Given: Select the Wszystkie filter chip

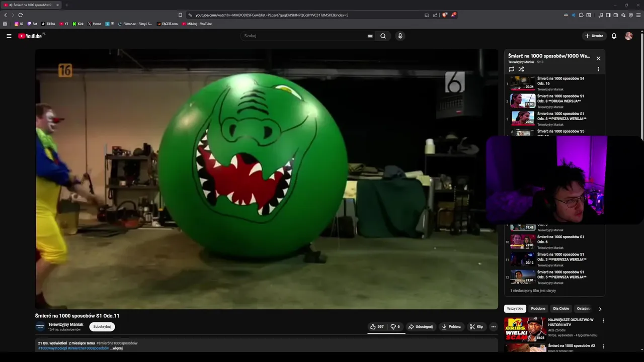Looking at the screenshot, I should pos(515,309).
